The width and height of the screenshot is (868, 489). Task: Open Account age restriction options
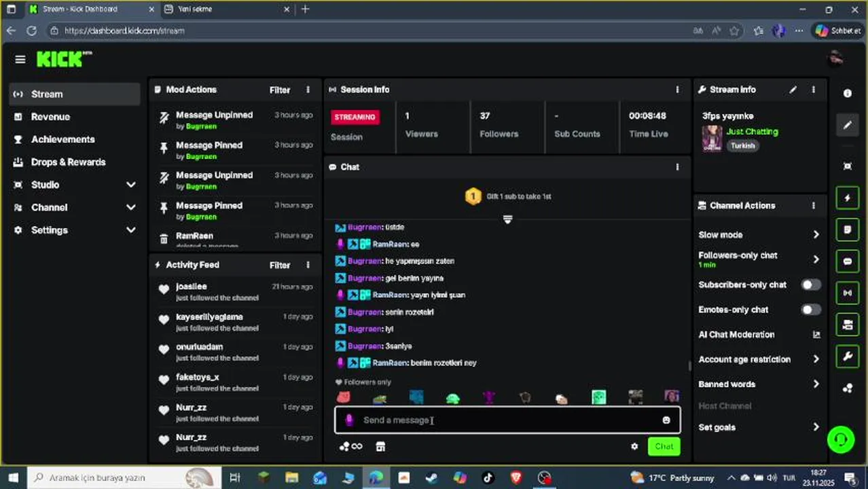(x=759, y=359)
